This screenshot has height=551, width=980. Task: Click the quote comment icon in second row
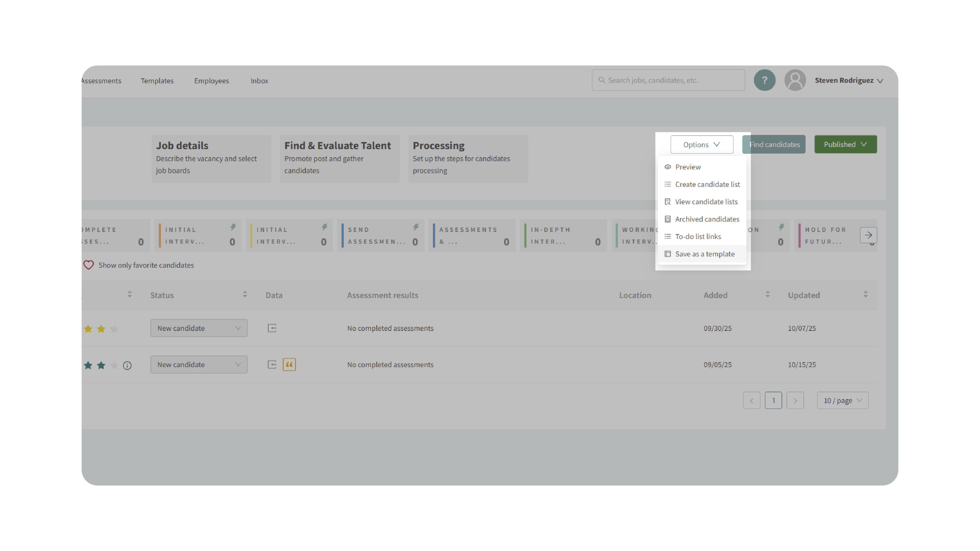tap(289, 364)
